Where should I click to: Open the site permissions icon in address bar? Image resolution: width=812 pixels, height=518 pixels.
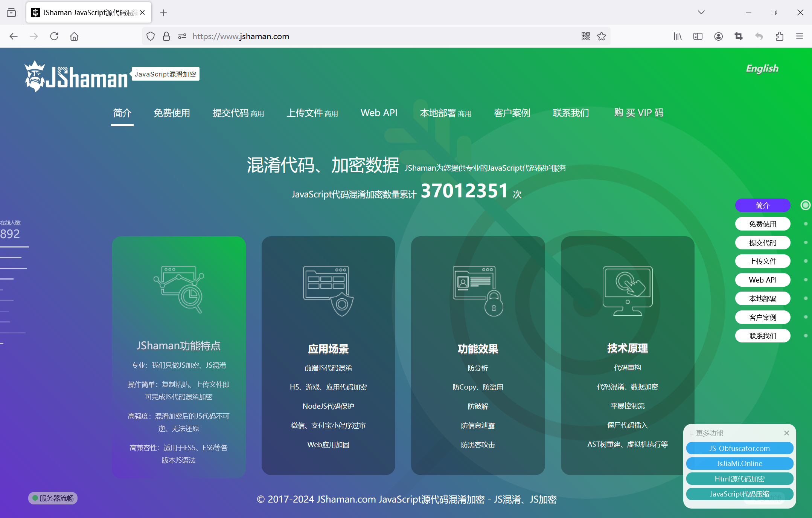(182, 36)
